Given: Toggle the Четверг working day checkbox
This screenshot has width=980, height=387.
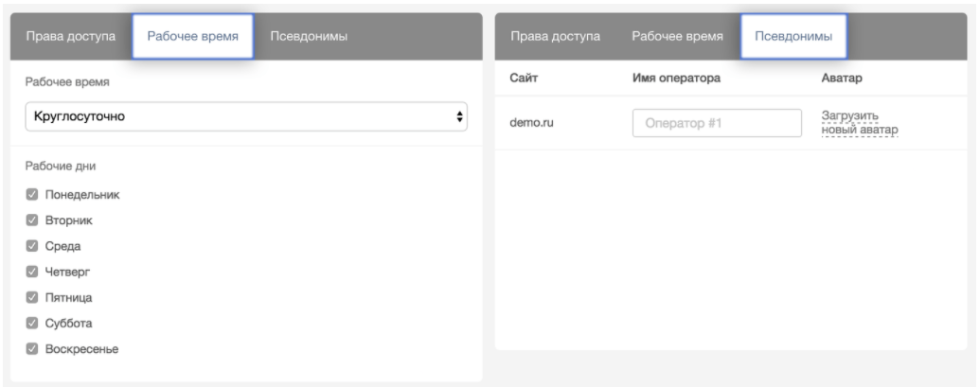Looking at the screenshot, I should tap(32, 272).
